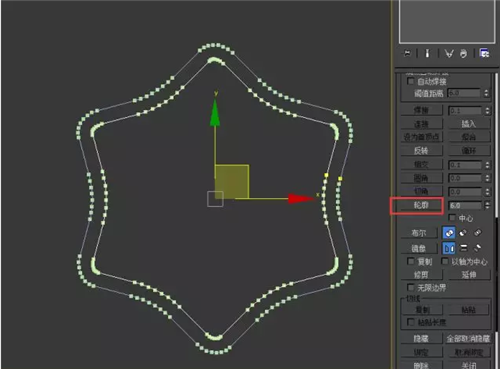Viewport: 500px width, 369px height.
Task: Click the 轮廓 outline button
Action: [x=421, y=205]
